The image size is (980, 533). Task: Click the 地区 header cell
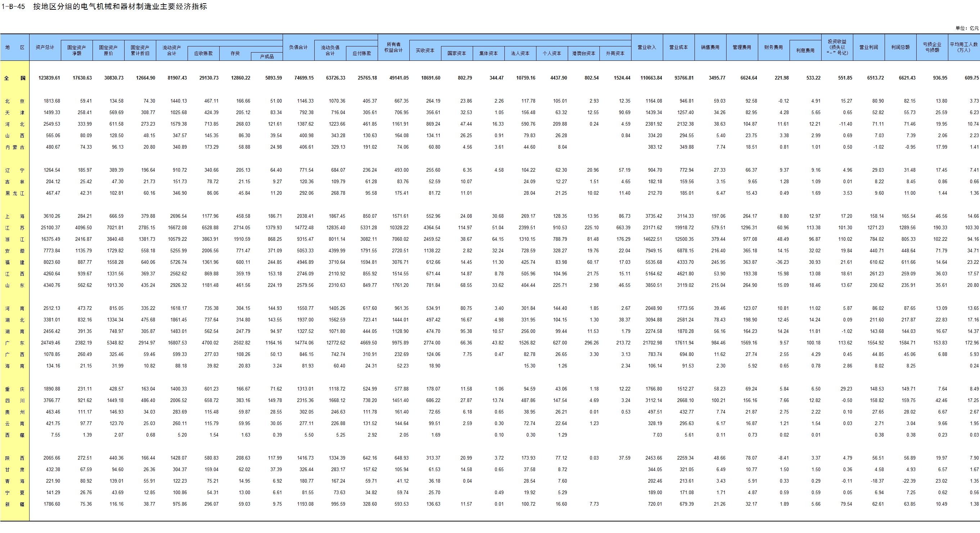click(x=15, y=47)
